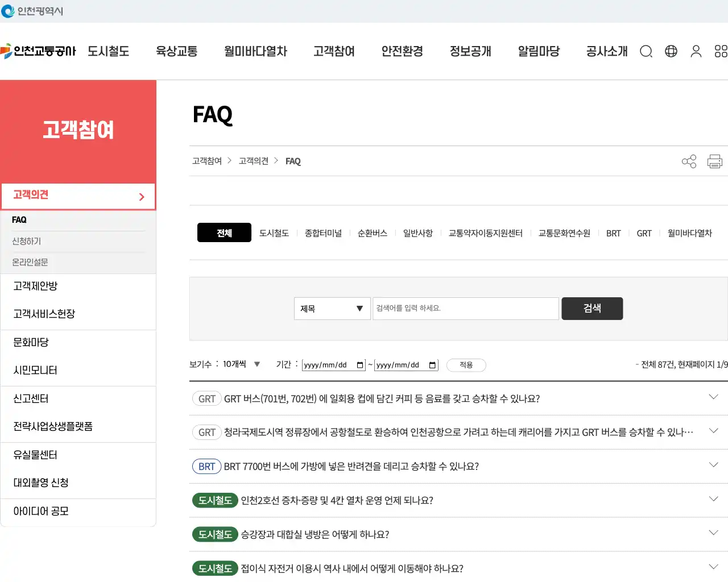This screenshot has height=582, width=728.
Task: Select the 전체 category tab
Action: [224, 232]
